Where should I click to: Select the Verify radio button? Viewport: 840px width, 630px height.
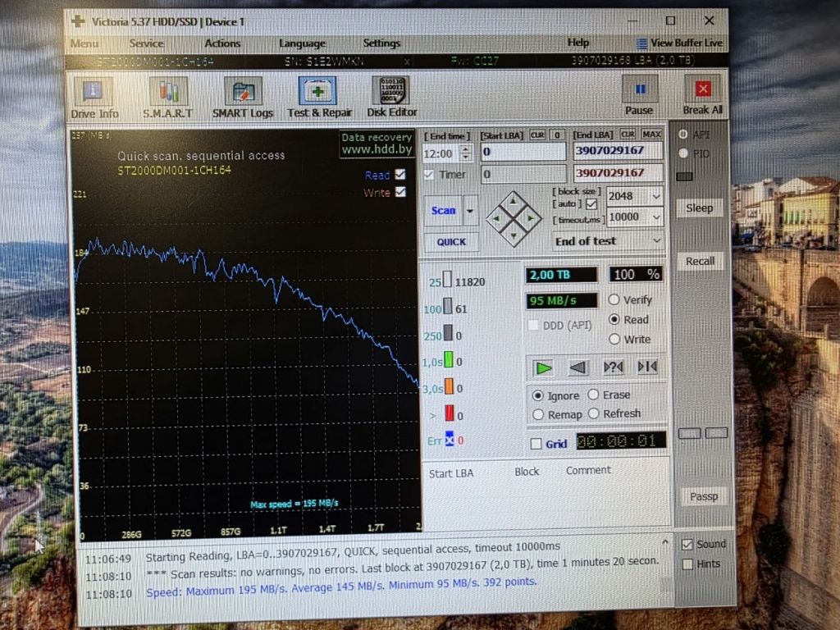coord(614,300)
